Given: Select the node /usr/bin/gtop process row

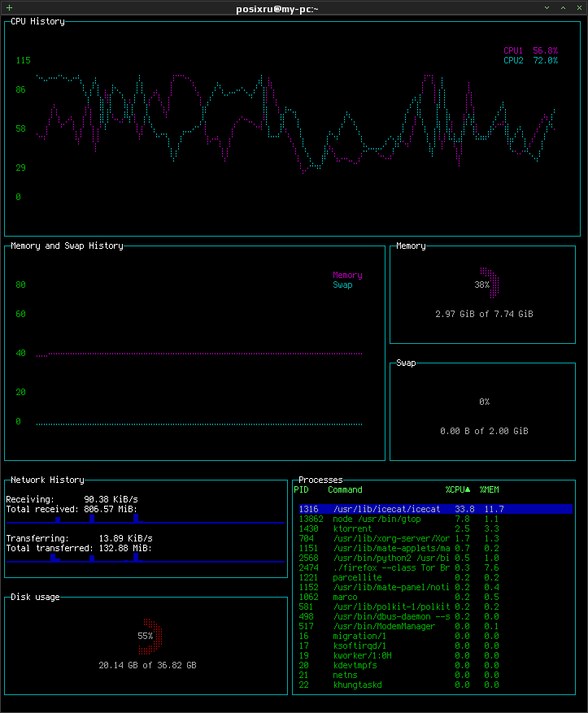Looking at the screenshot, I should point(435,519).
